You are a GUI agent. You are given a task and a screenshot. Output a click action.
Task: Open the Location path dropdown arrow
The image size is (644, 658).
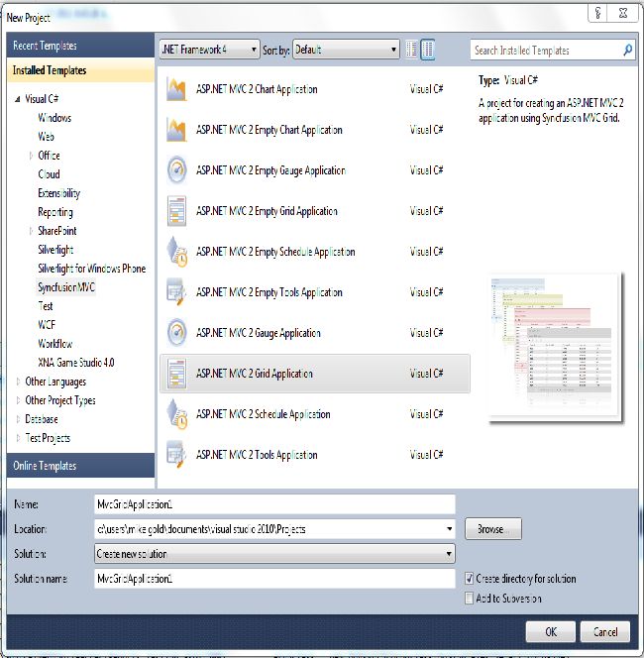click(449, 529)
